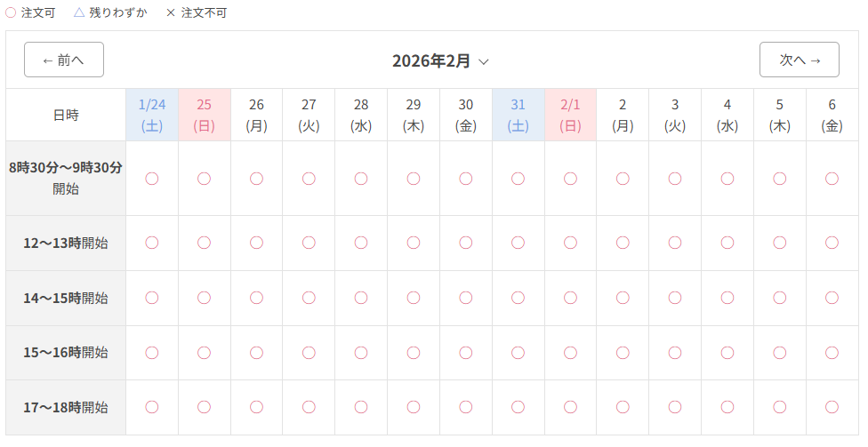Click 12〜13時 slot under 28 (水)
This screenshot has width=868, height=447.
coord(361,243)
